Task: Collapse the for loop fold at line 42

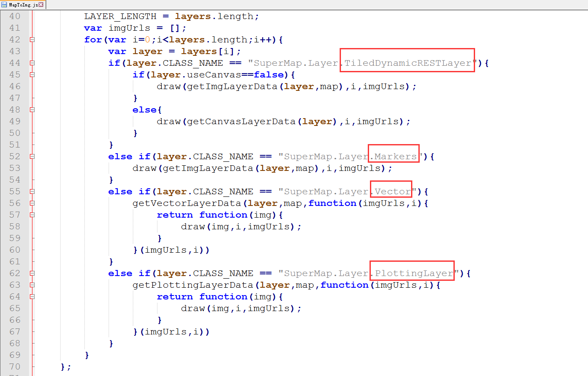Action: point(32,40)
